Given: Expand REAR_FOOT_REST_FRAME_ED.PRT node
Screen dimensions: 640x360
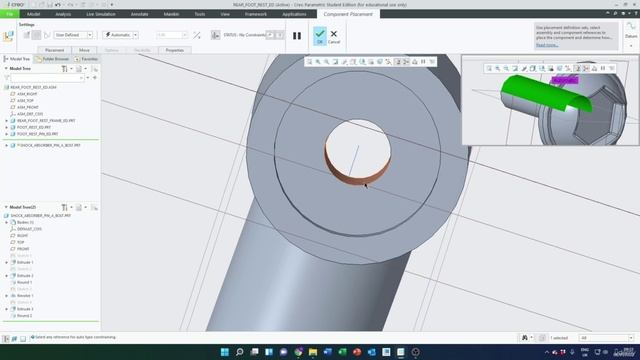Looking at the screenshot, I should [7, 121].
